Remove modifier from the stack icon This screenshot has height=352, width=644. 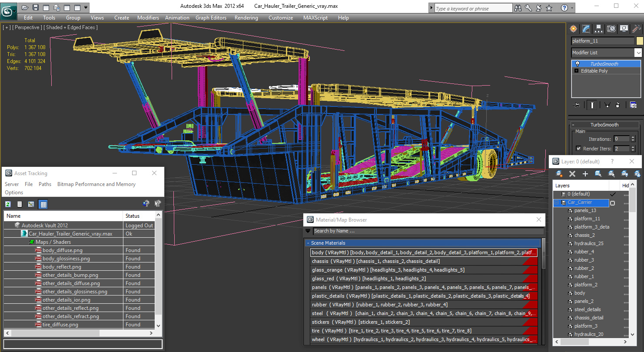point(618,105)
